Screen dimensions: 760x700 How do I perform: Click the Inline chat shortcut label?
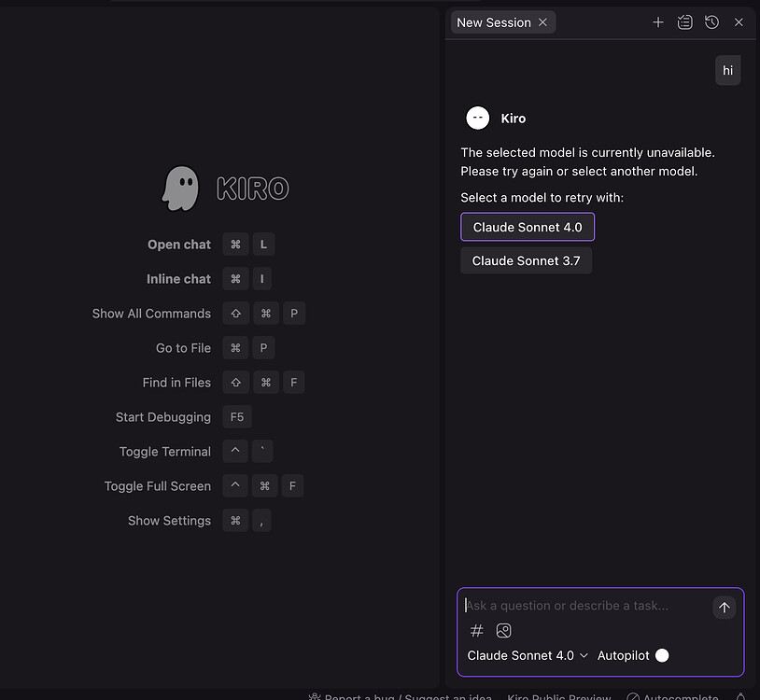[178, 279]
